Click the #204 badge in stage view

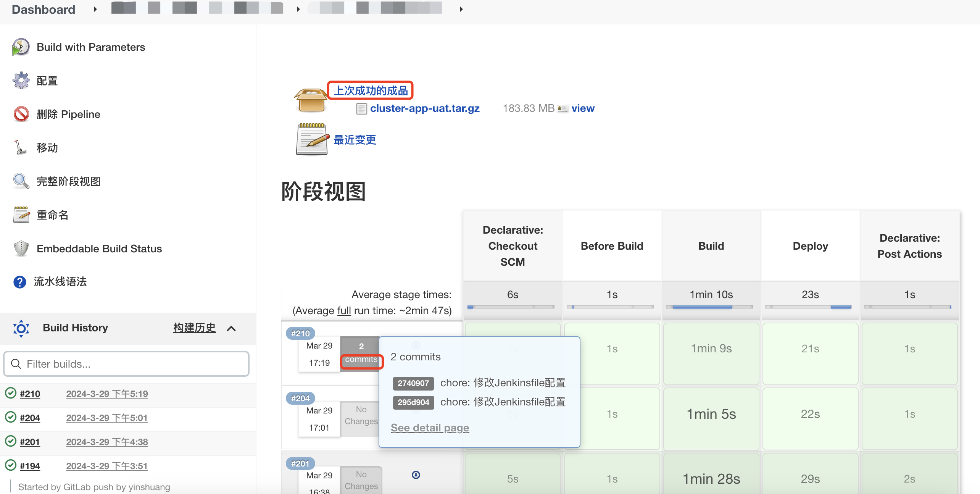point(300,398)
